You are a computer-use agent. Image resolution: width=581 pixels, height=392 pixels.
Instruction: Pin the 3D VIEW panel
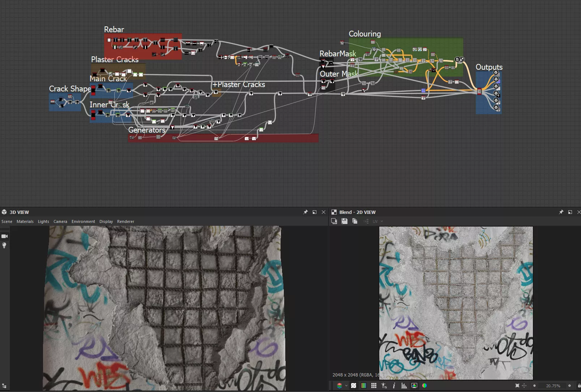[306, 212]
